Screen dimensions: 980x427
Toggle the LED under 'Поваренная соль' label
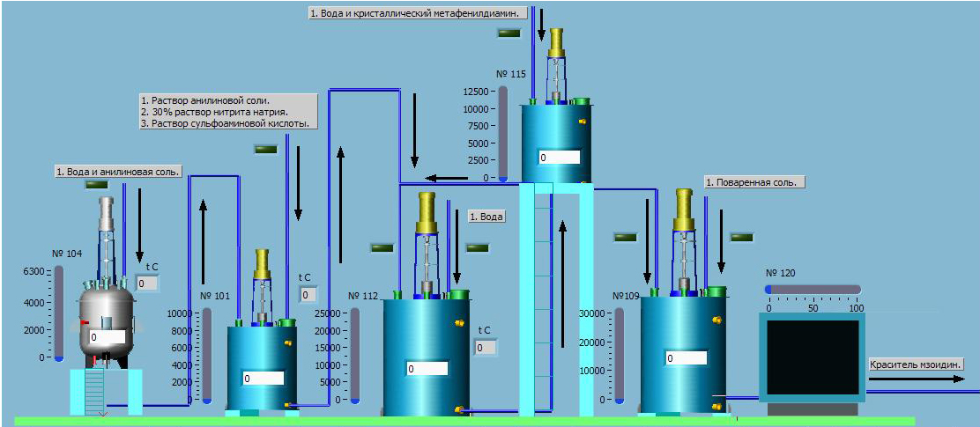742,237
